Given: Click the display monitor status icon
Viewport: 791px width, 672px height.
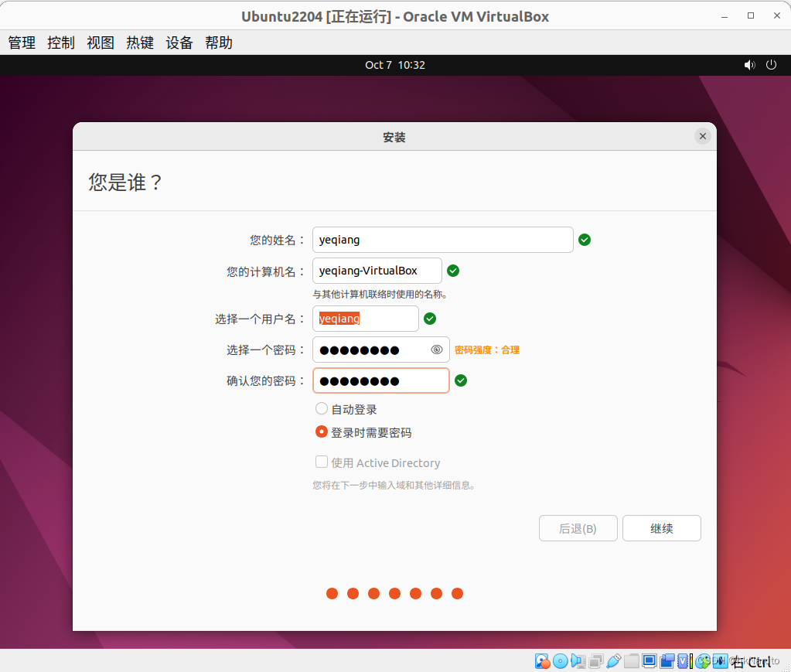Looking at the screenshot, I should [x=650, y=661].
